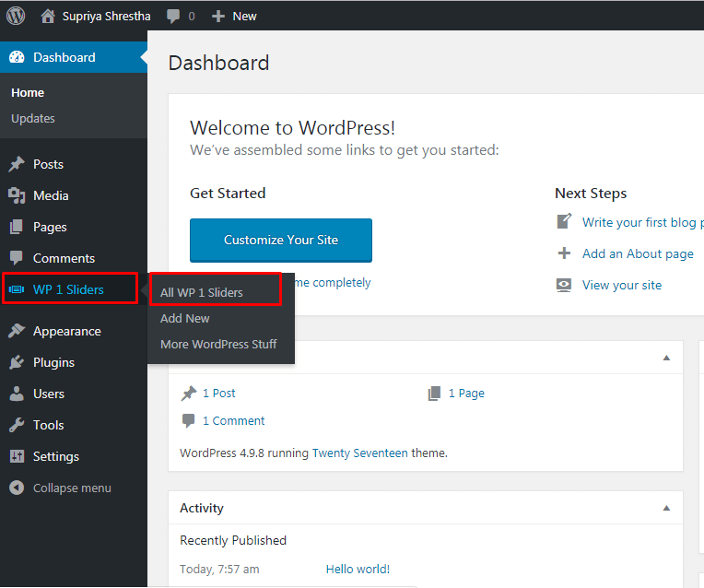Image resolution: width=704 pixels, height=588 pixels.
Task: Click the Activity panel heading
Action: point(202,508)
